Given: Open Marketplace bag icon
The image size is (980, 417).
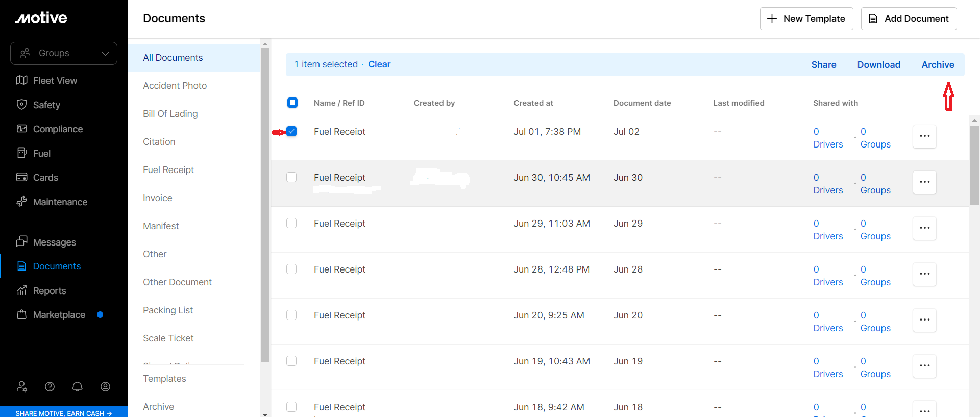Looking at the screenshot, I should 21,314.
